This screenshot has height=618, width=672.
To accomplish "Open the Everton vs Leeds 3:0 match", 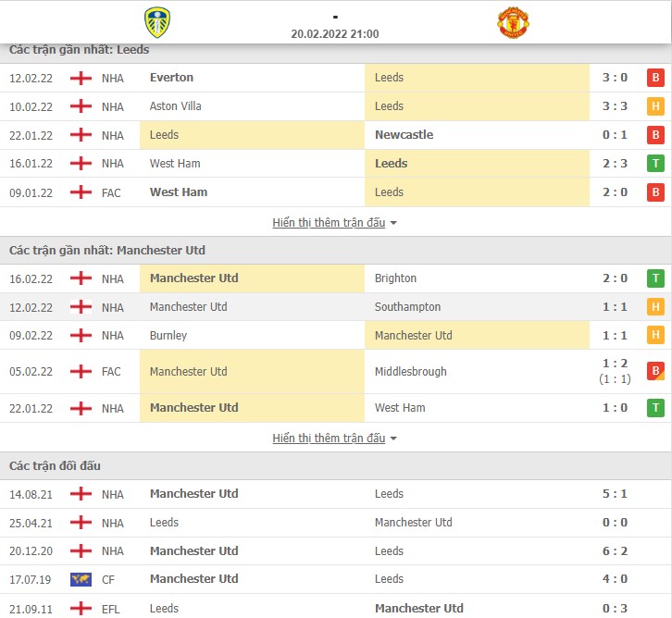I will [x=336, y=78].
